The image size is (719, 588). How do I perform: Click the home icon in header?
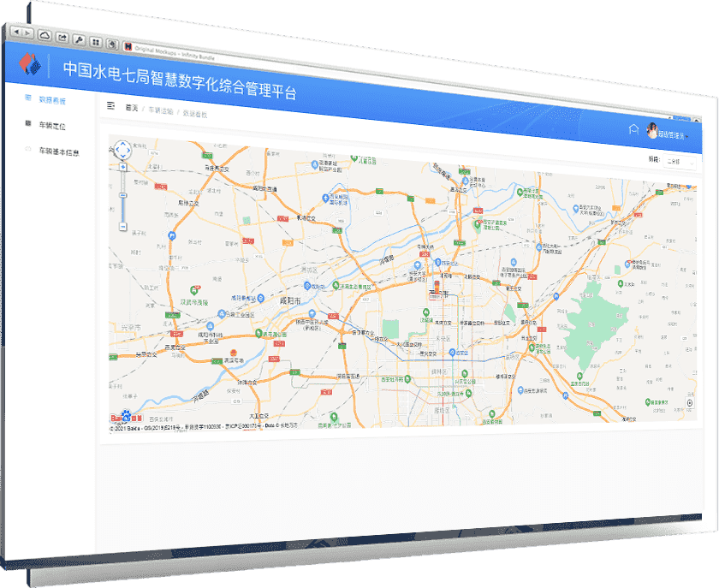[633, 130]
